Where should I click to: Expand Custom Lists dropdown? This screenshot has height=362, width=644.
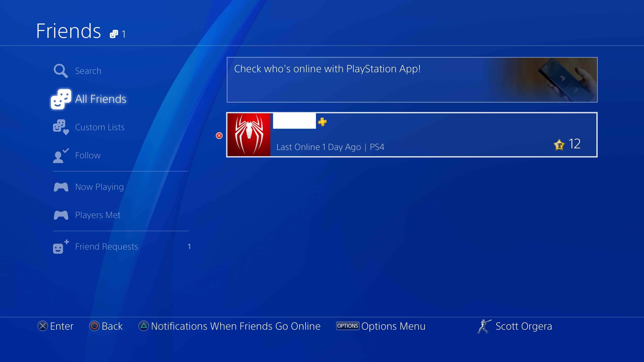click(99, 127)
